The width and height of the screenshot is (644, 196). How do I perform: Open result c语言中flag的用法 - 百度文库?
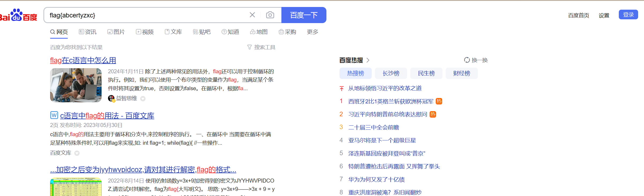[107, 116]
